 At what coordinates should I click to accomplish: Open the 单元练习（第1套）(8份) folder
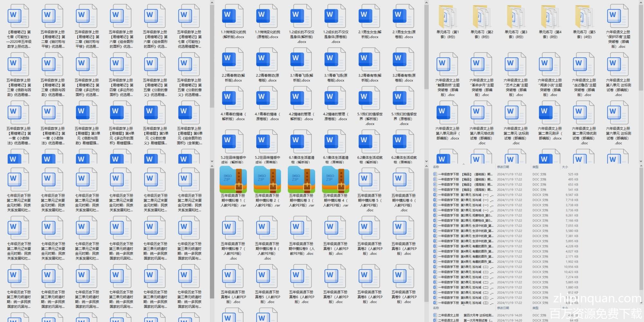click(447, 16)
